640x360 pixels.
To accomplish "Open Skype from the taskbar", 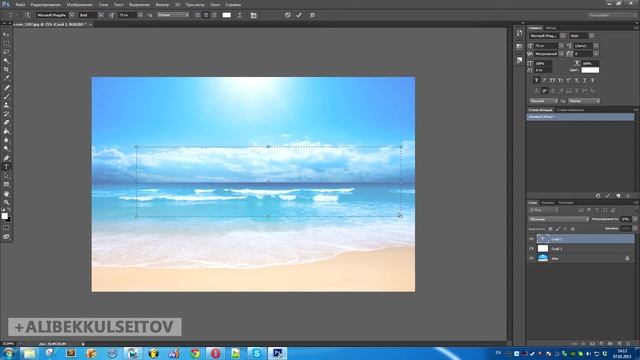I will tap(256, 353).
